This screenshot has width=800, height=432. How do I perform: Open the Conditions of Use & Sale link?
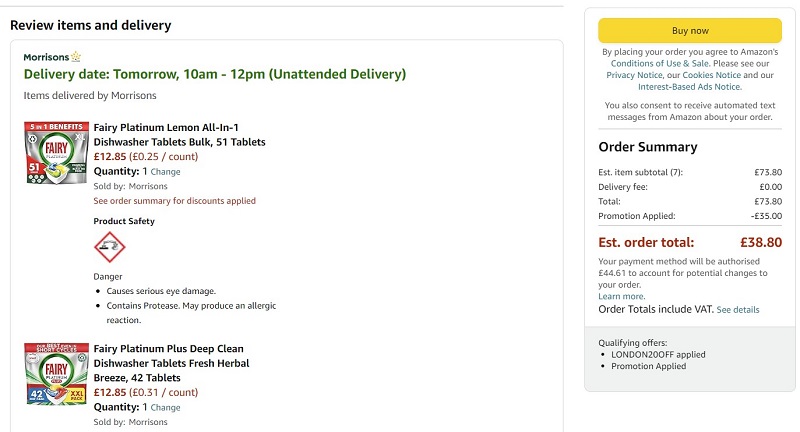[660, 63]
